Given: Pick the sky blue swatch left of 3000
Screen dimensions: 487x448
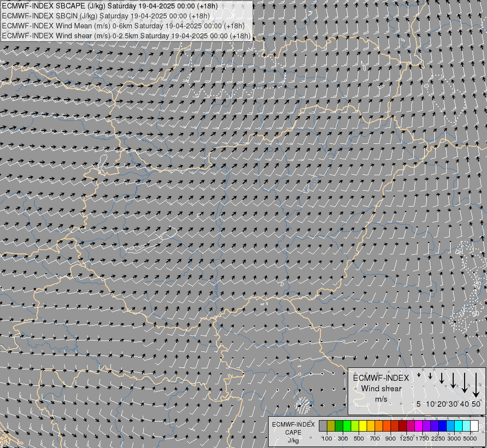Looking at the screenshot, I should click(451, 426).
